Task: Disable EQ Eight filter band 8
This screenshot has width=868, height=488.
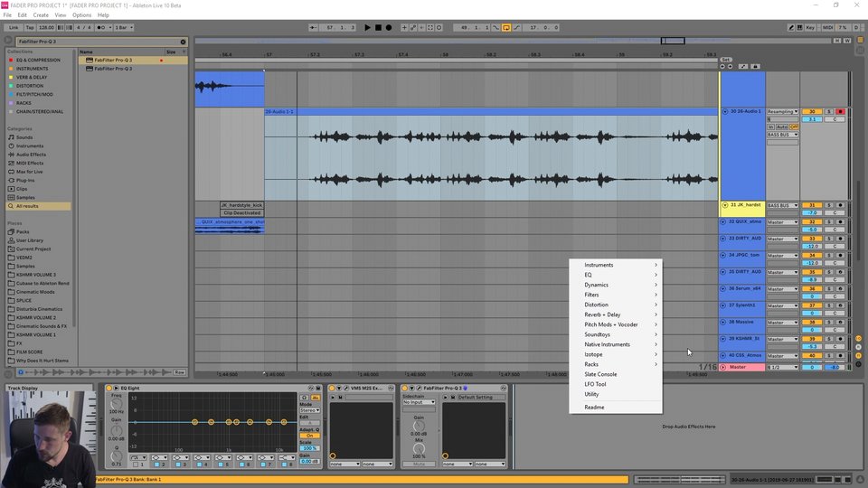Action: point(285,465)
